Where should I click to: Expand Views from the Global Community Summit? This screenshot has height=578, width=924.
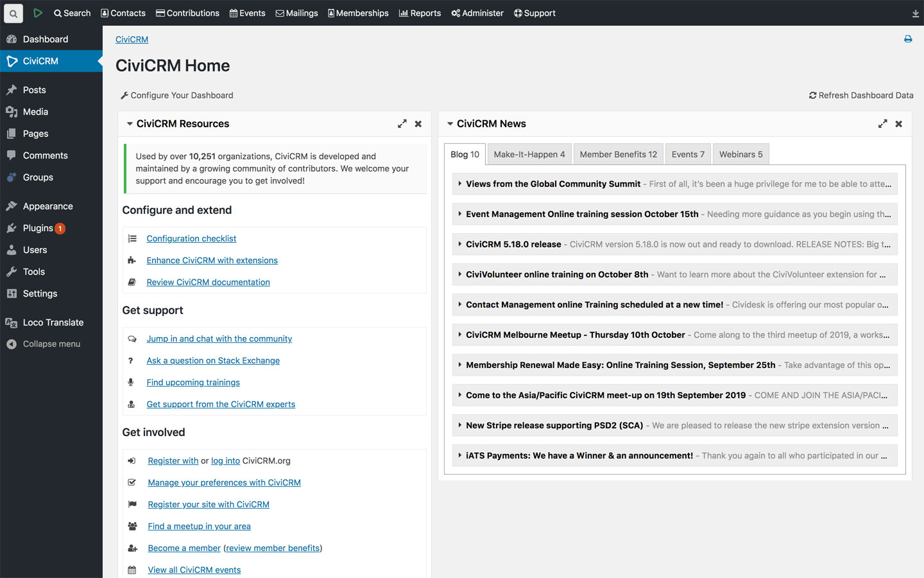[x=459, y=184]
